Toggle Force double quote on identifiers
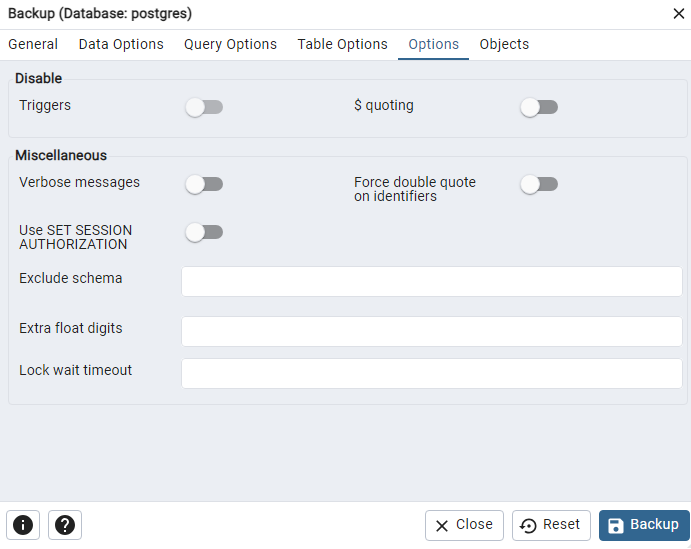691x549 pixels. click(539, 184)
